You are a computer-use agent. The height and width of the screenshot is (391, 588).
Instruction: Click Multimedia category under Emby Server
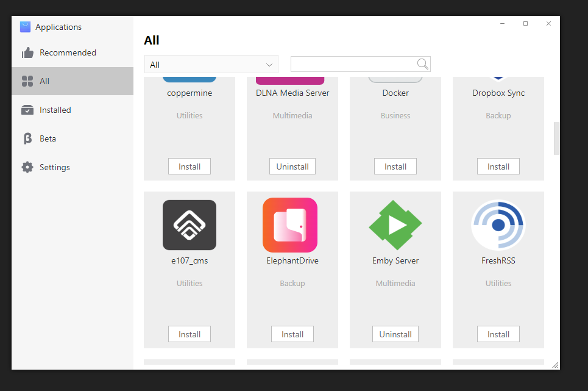point(395,283)
